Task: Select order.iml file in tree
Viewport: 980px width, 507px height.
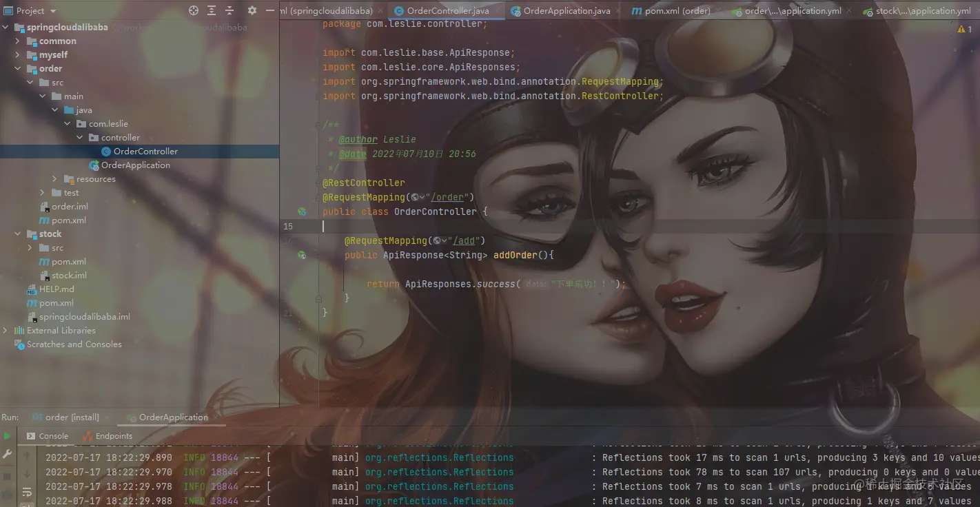Action: pyautogui.click(x=70, y=207)
